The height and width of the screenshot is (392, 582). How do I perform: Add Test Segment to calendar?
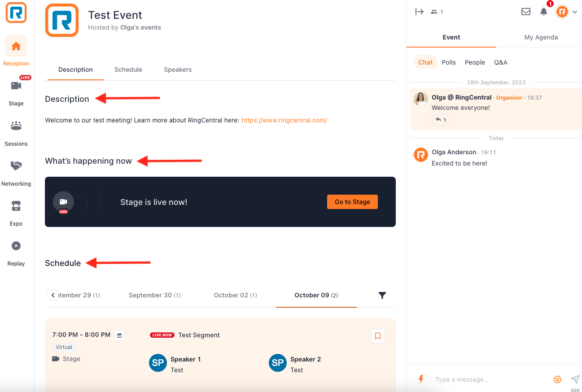click(119, 335)
